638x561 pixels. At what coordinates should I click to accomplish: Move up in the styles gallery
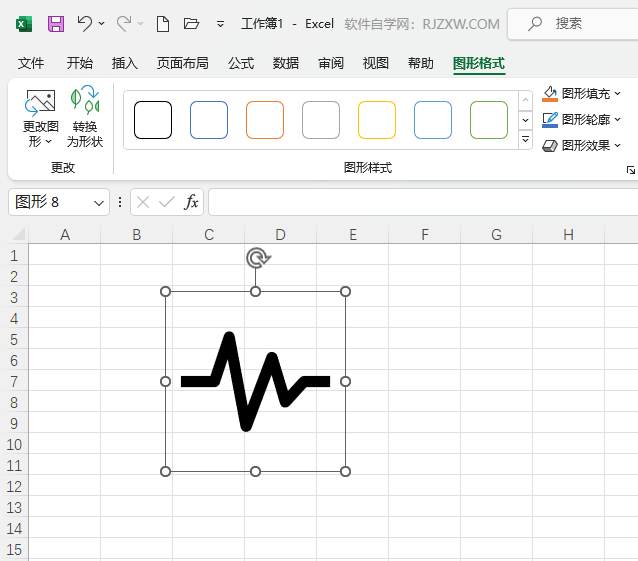coord(525,100)
